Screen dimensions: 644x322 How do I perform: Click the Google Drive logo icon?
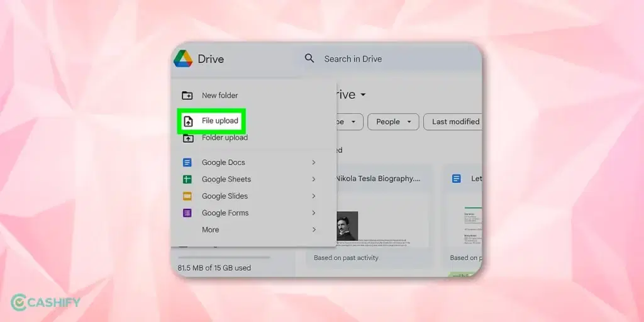(x=183, y=58)
